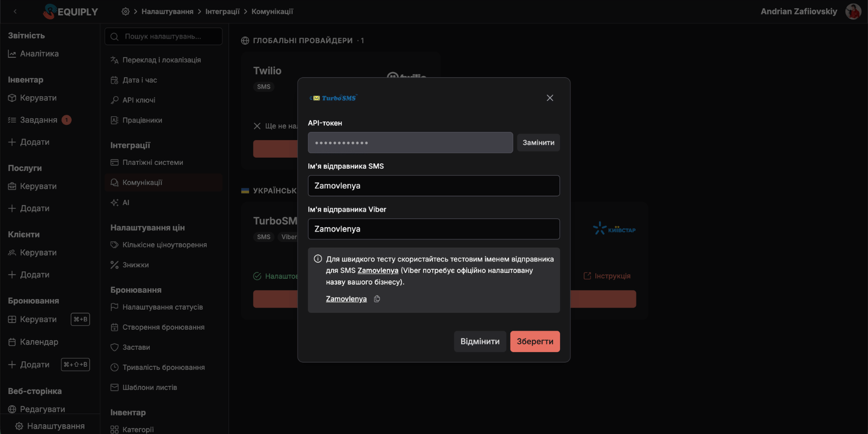Open Застави settings
The width and height of the screenshot is (868, 434).
coord(130,347)
